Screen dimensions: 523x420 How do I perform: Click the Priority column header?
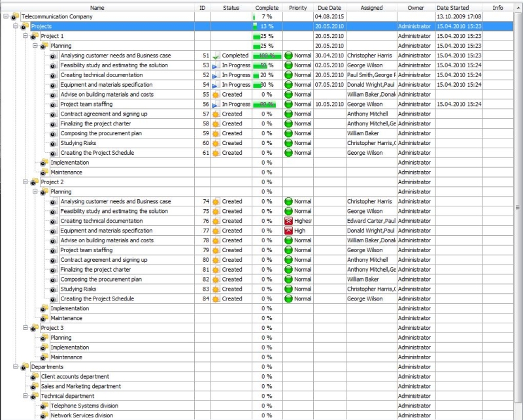point(297,8)
